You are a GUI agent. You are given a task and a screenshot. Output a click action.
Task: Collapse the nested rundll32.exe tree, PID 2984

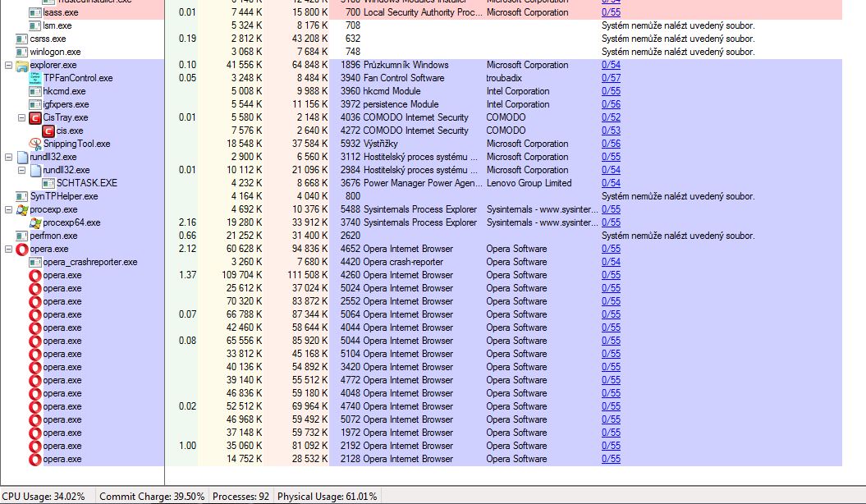[x=21, y=170]
